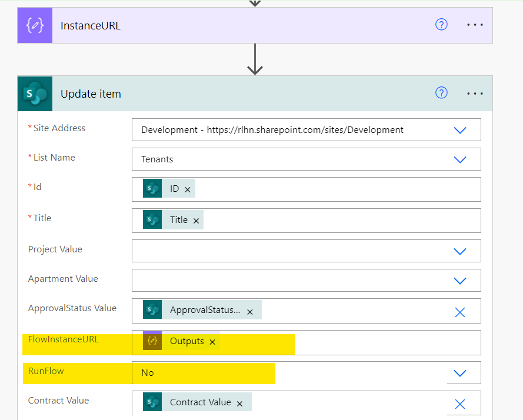Remove the ApprovalStatus token chip
Image resolution: width=523 pixels, height=420 pixels.
pos(250,312)
